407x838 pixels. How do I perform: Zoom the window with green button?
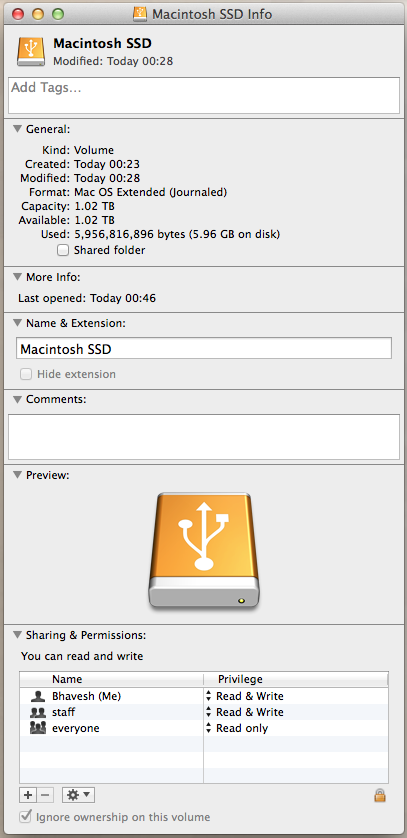point(57,14)
